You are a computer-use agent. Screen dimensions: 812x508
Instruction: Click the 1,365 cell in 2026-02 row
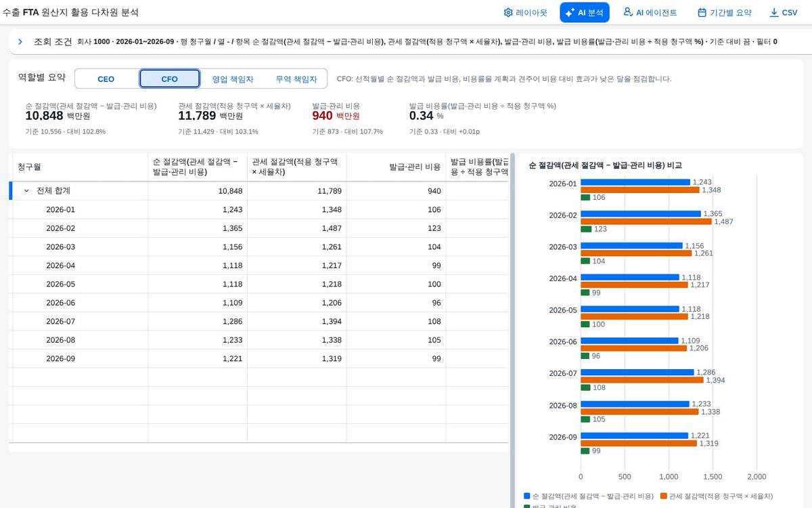point(198,228)
